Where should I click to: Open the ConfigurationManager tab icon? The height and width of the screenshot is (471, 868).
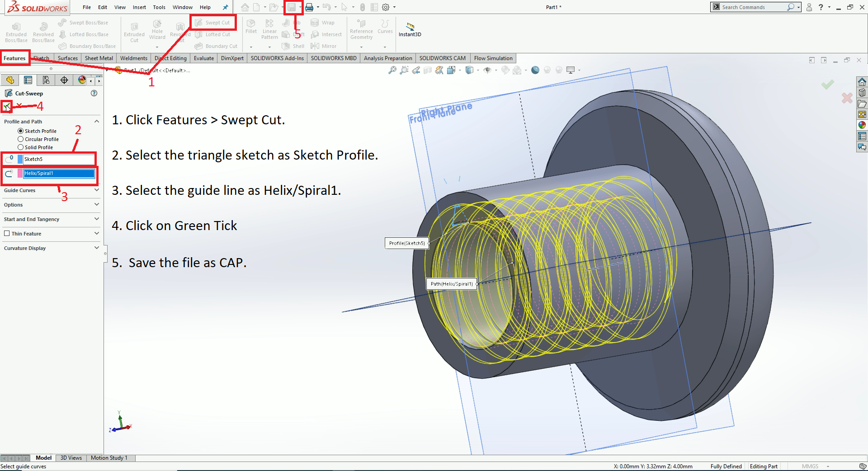tap(46, 80)
